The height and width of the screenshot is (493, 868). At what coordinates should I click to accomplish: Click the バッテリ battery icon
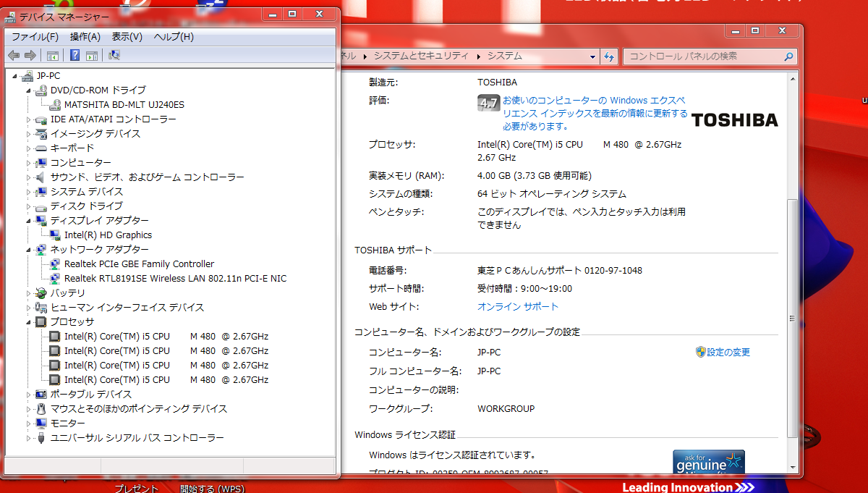(42, 292)
